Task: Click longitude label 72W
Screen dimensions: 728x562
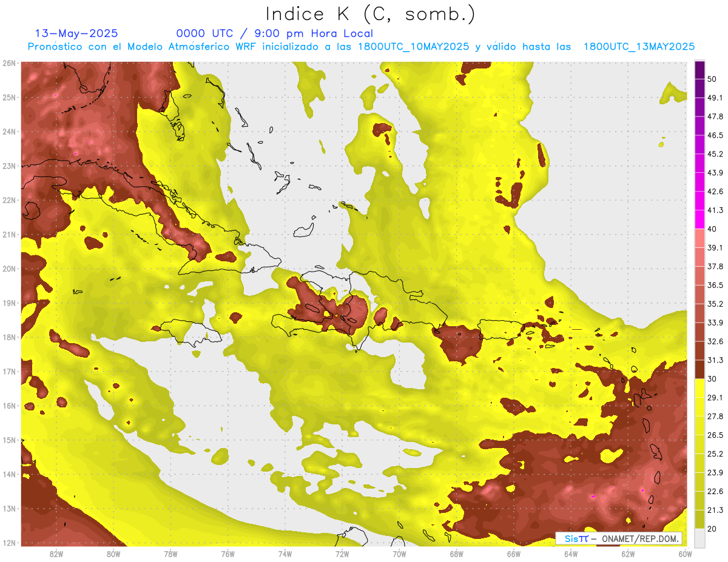Action: [x=342, y=554]
